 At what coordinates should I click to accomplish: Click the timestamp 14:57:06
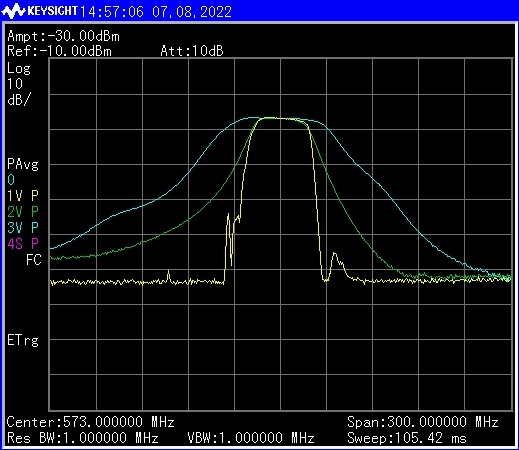112,12
